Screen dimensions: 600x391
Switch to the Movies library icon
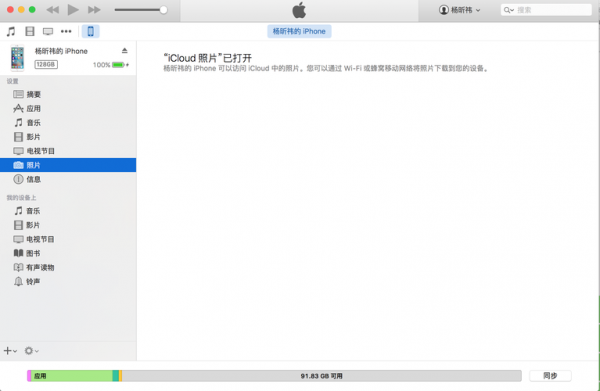29,31
